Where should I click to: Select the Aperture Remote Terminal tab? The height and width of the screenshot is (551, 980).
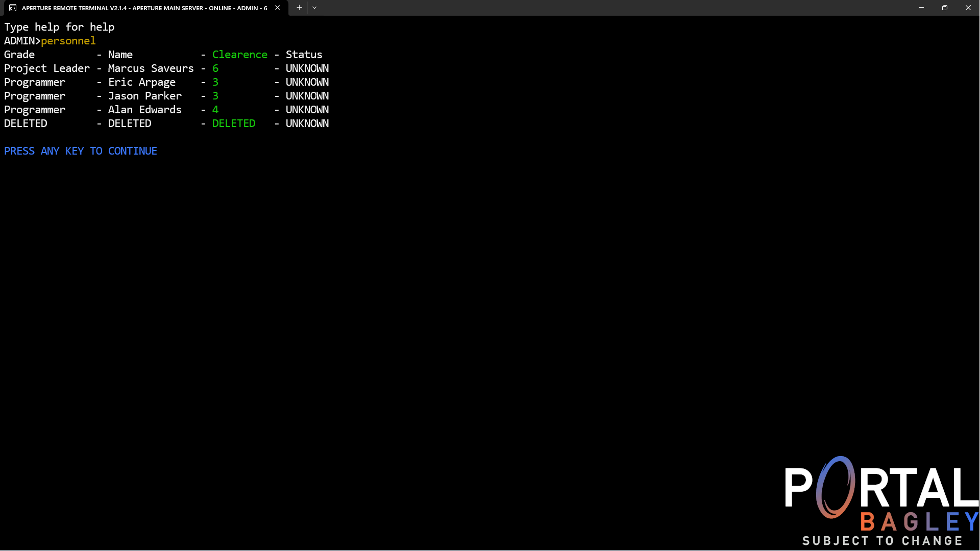coord(143,8)
